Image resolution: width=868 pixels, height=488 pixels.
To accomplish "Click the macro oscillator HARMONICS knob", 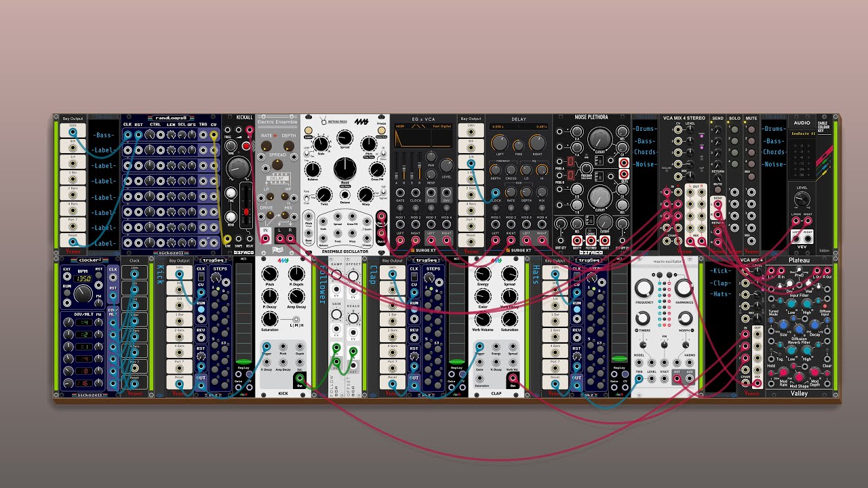I will pyautogui.click(x=684, y=288).
